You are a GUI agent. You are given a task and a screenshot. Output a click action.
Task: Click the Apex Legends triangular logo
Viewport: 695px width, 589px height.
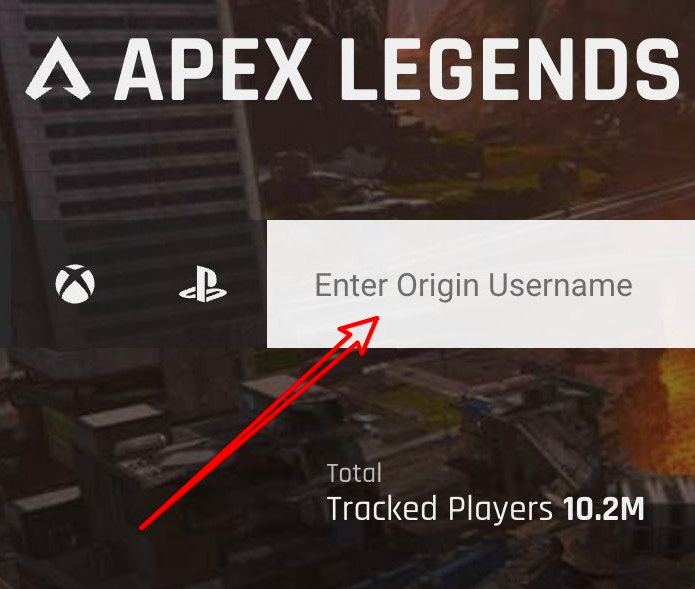pyautogui.click(x=58, y=69)
